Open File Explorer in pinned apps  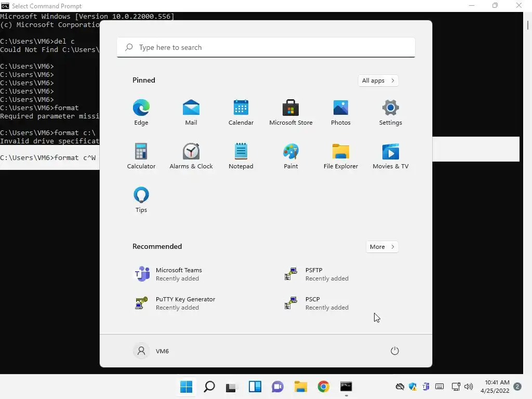point(341,156)
